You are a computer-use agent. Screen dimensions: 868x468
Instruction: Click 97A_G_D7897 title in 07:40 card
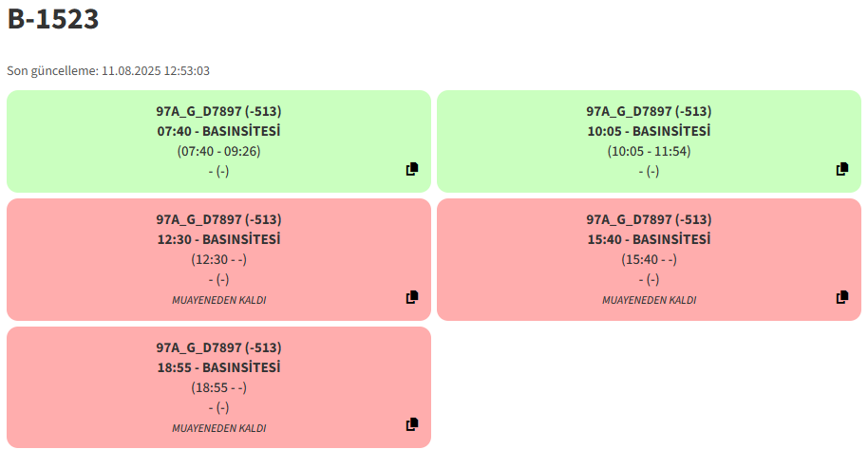pyautogui.click(x=218, y=111)
